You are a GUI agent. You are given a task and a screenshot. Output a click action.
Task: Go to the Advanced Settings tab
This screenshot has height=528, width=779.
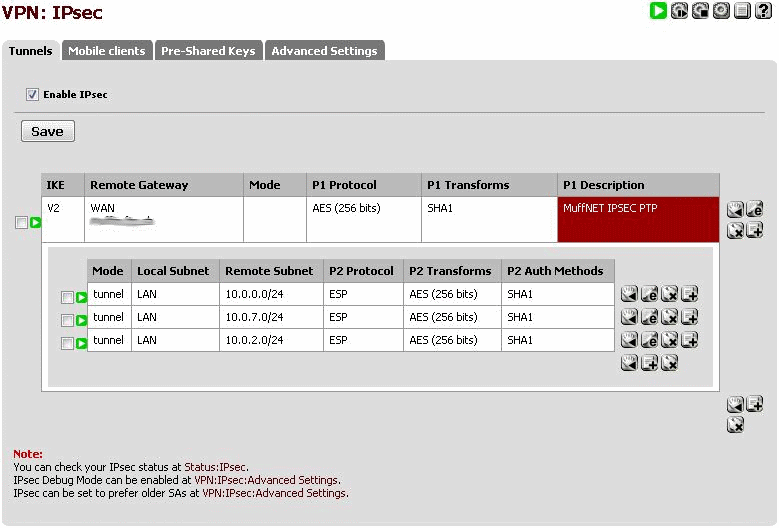click(x=324, y=51)
